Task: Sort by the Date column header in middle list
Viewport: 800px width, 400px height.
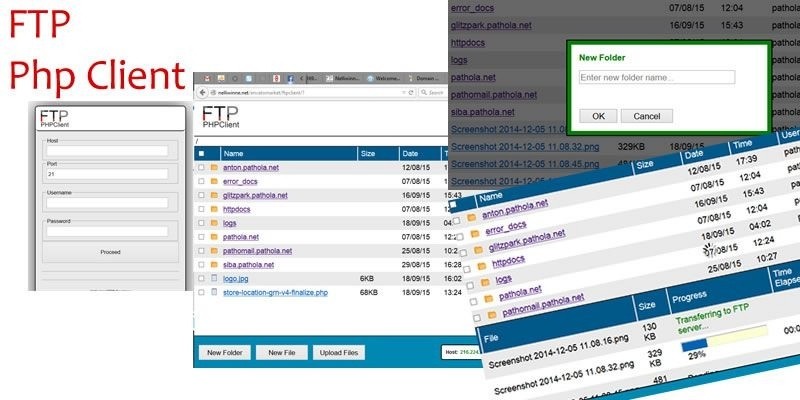Action: (410, 154)
